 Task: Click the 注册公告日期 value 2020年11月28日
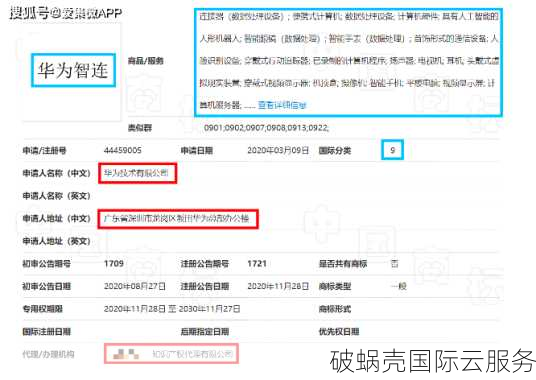[x=278, y=286]
